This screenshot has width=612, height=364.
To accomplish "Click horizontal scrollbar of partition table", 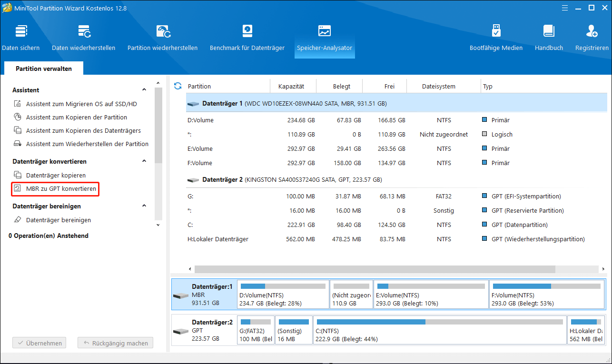I will (x=375, y=269).
